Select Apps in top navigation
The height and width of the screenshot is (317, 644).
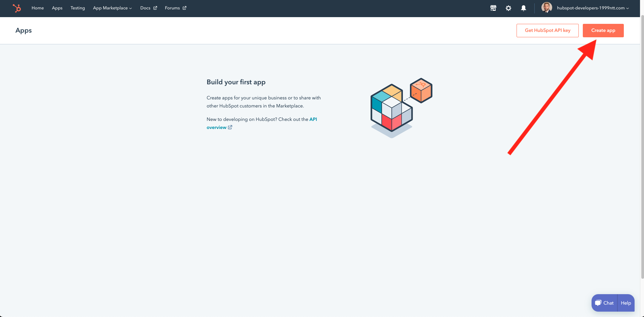(x=57, y=8)
